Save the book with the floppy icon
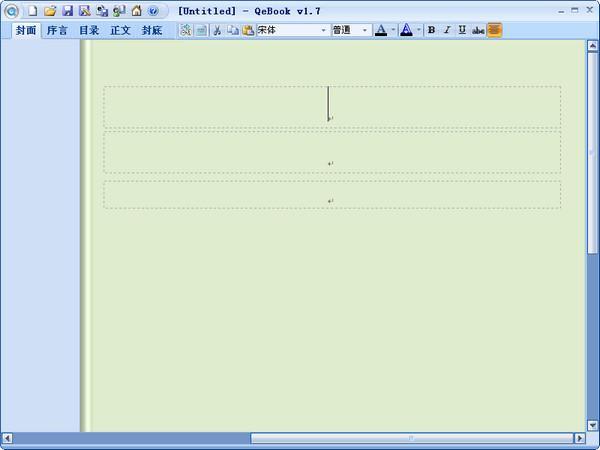This screenshot has height=450, width=600. pos(67,11)
